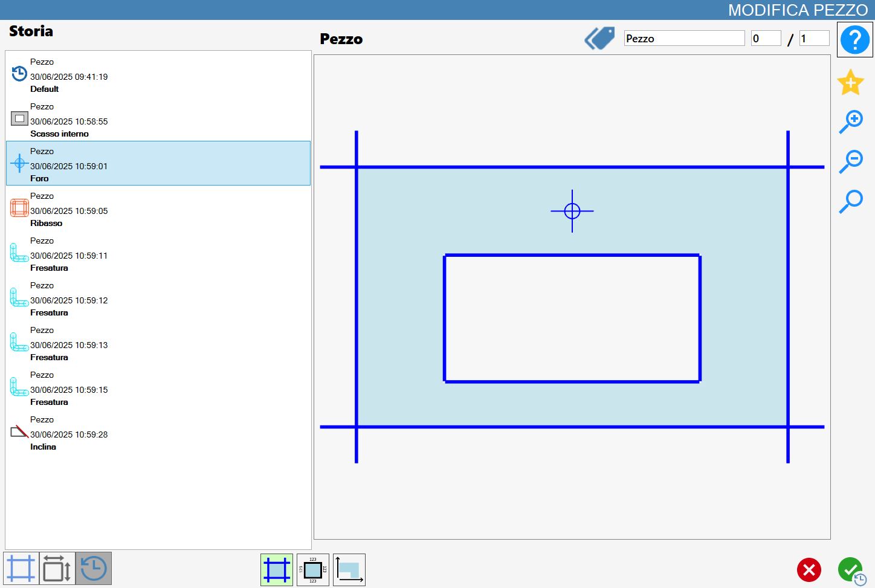Select the Default history entry

pos(158,74)
